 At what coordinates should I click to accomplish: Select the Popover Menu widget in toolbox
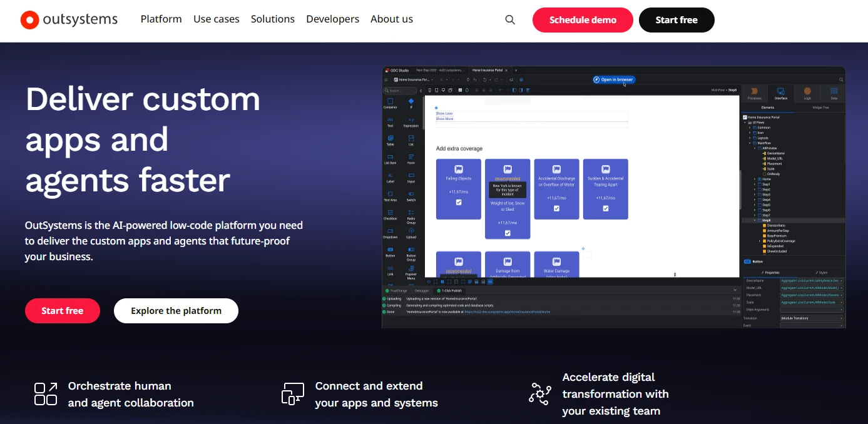[x=411, y=272]
